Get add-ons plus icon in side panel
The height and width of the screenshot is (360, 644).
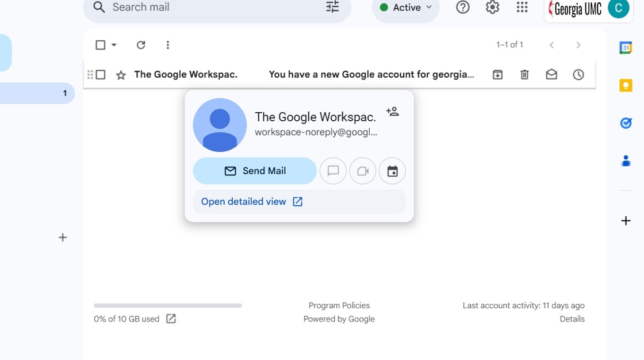[626, 221]
